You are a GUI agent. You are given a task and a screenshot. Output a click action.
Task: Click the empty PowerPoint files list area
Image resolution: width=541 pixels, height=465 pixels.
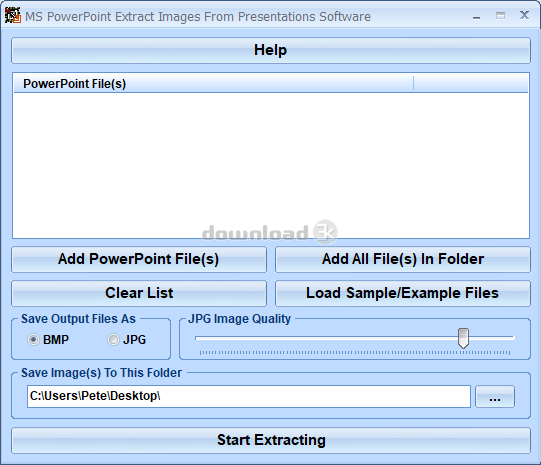[271, 165]
